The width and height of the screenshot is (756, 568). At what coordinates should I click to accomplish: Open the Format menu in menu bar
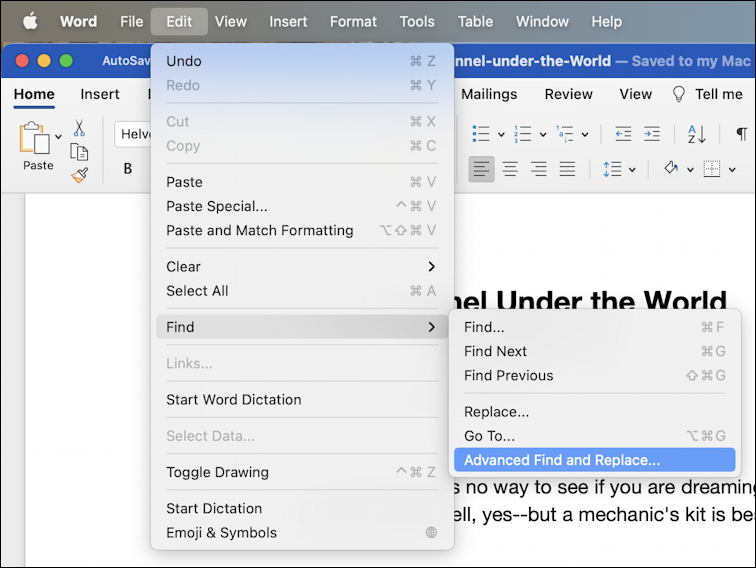(x=353, y=22)
